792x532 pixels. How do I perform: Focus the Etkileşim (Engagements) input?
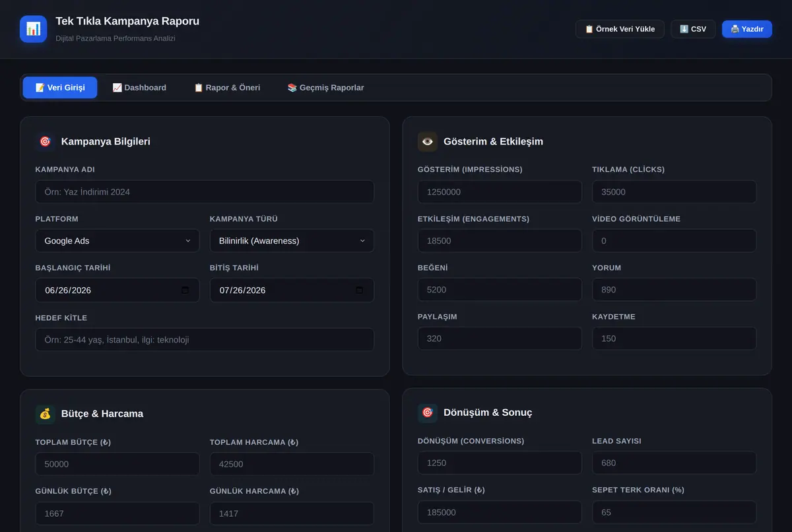click(x=500, y=241)
